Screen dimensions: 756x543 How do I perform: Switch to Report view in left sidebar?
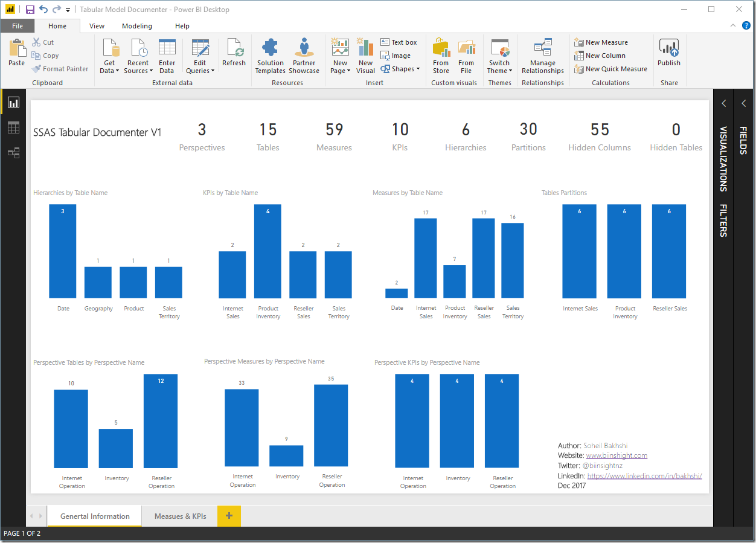(13, 102)
